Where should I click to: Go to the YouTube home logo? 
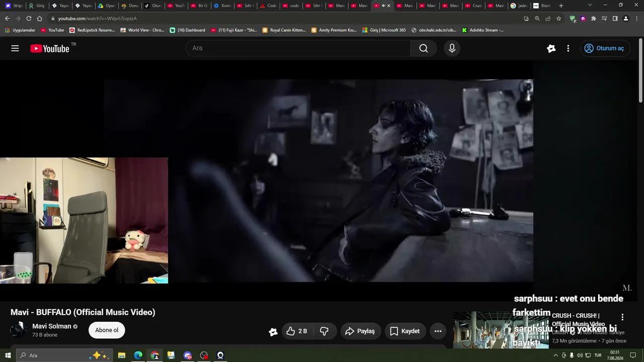(50, 48)
